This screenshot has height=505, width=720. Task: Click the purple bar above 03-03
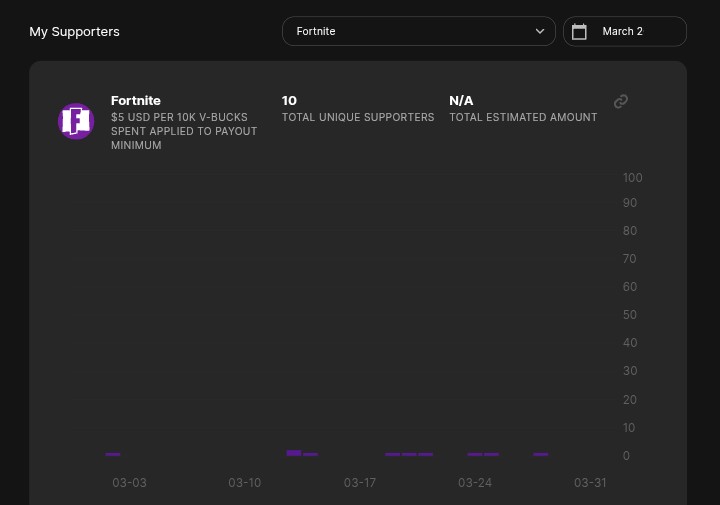[x=113, y=454]
